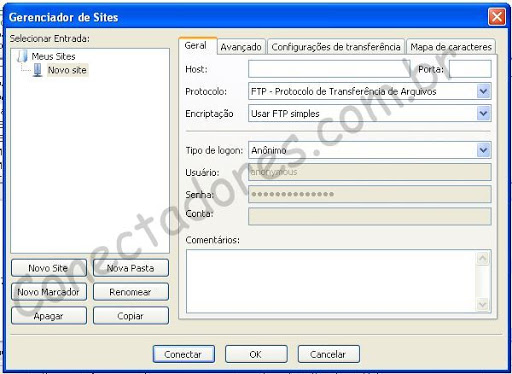The width and height of the screenshot is (512, 374).
Task: Open the Protocolo dropdown arrow
Action: click(x=483, y=91)
